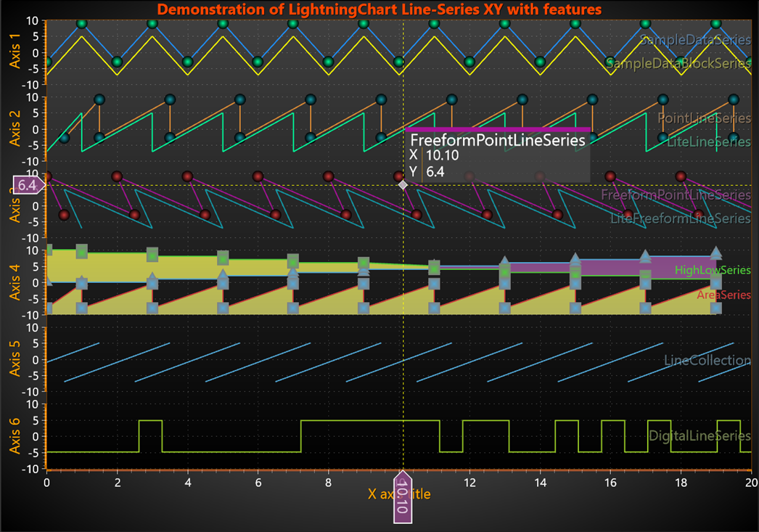Click the faded FreeformPointLineSeries label on the right

(676, 195)
